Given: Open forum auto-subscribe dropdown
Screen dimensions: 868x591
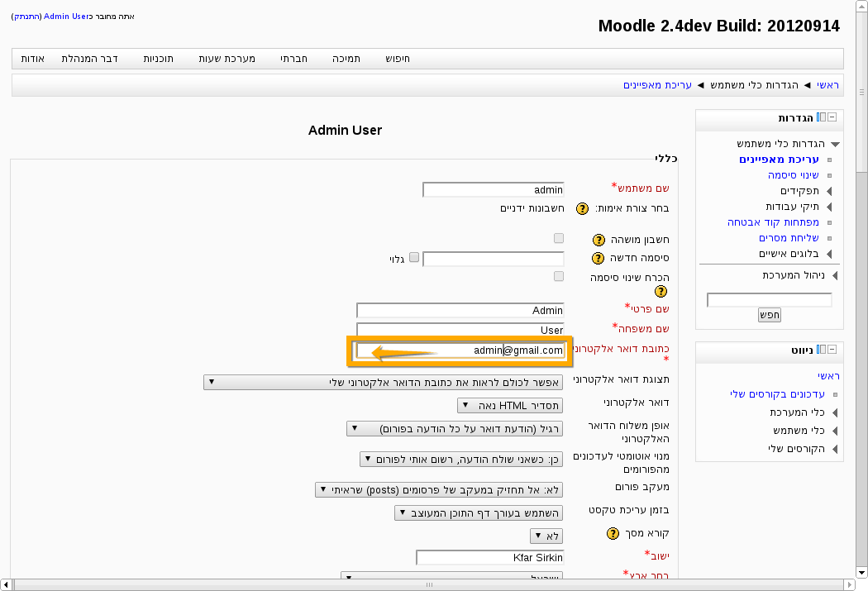Looking at the screenshot, I should (x=461, y=460).
